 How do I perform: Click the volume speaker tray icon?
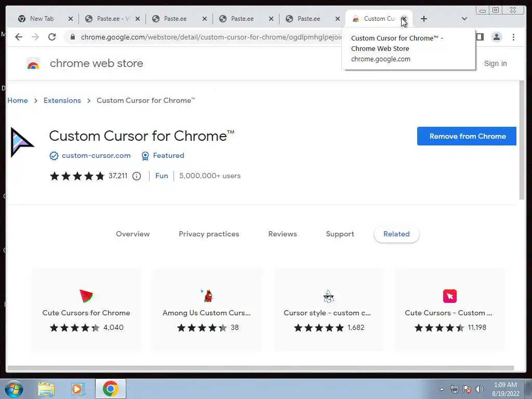pos(479,389)
